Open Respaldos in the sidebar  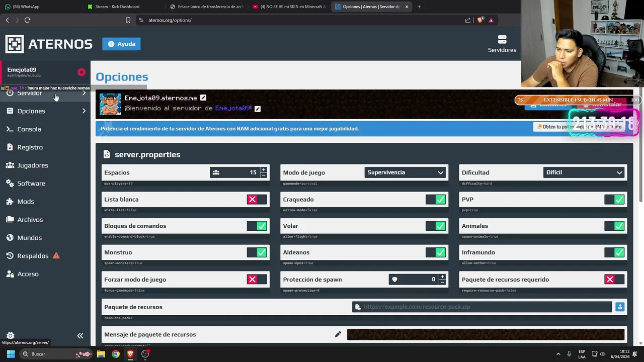click(x=33, y=256)
